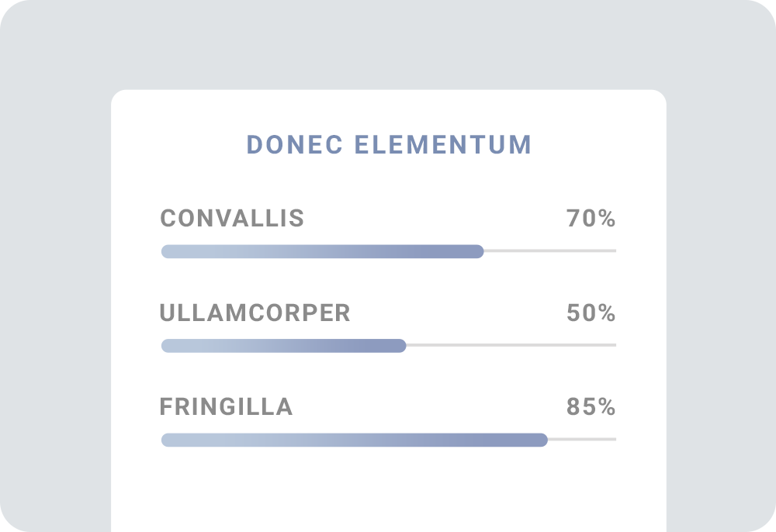The height and width of the screenshot is (532, 776).
Task: Select the ULLAMCORPER label
Action: pyautogui.click(x=255, y=313)
